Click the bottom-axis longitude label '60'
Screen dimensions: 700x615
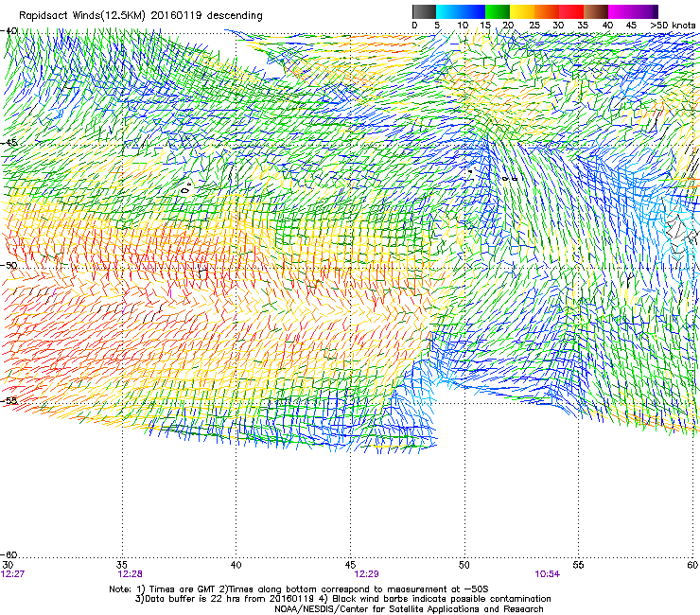click(x=692, y=565)
